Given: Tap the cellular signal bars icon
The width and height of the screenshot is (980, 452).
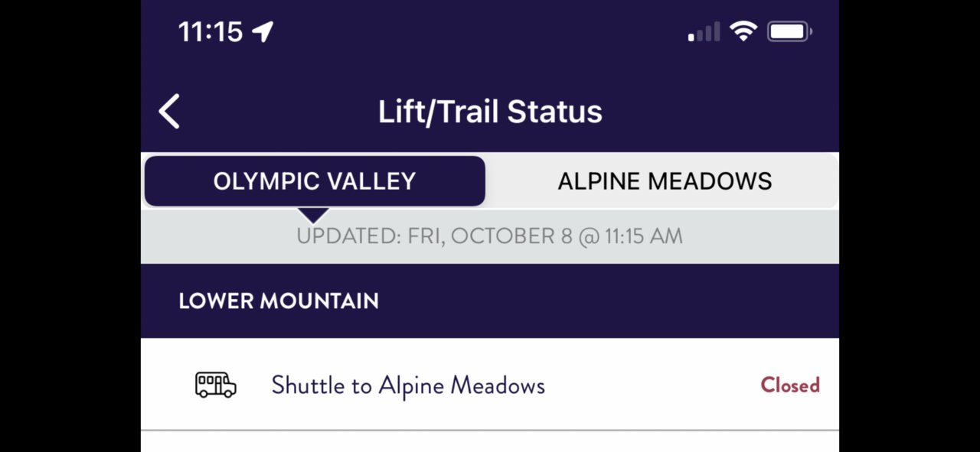Looking at the screenshot, I should (704, 32).
